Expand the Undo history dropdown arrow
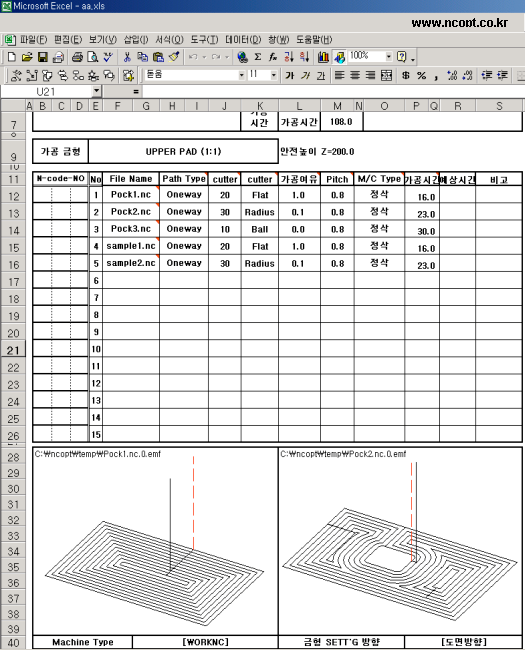The width and height of the screenshot is (525, 651). coord(204,57)
